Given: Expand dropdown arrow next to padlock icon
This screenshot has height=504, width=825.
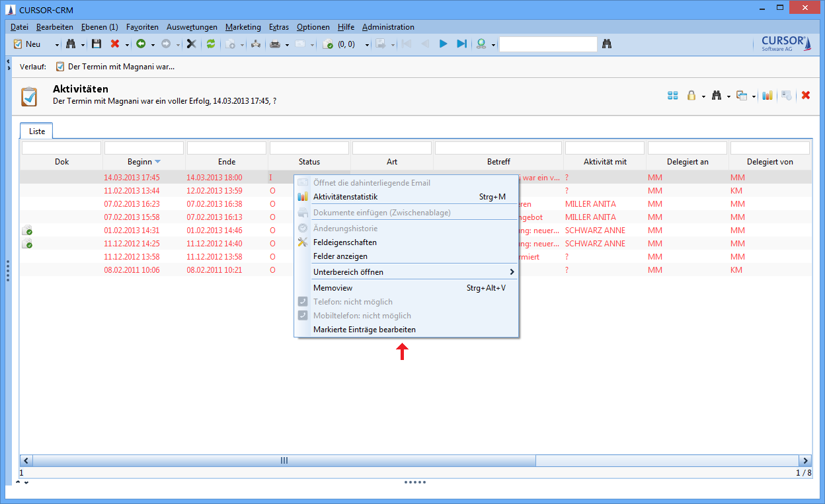Looking at the screenshot, I should coord(703,96).
